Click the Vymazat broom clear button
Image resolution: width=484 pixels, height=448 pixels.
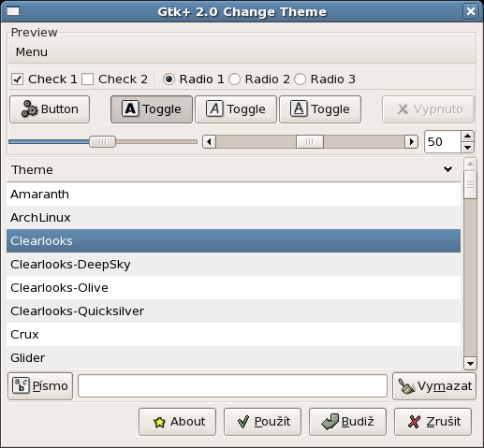tap(434, 386)
